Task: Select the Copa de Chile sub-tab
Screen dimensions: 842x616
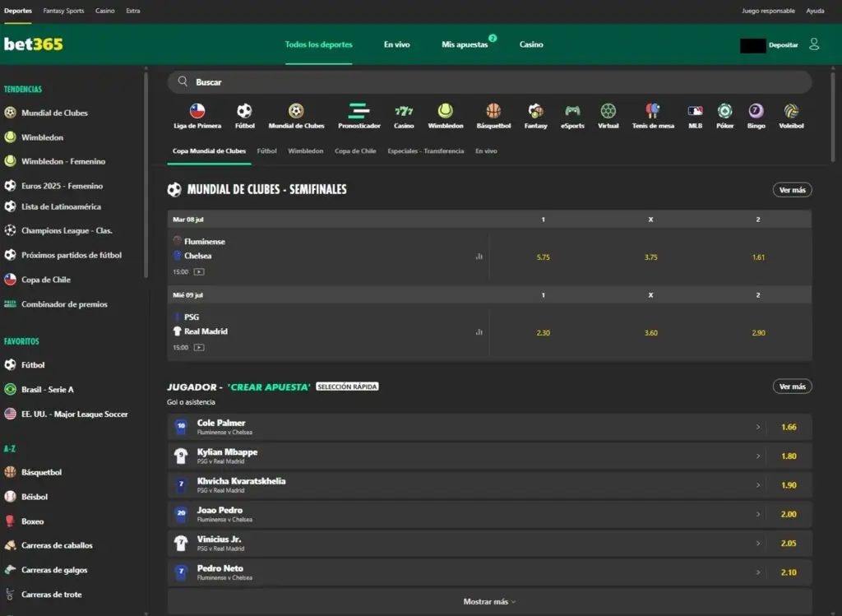Action: click(355, 151)
